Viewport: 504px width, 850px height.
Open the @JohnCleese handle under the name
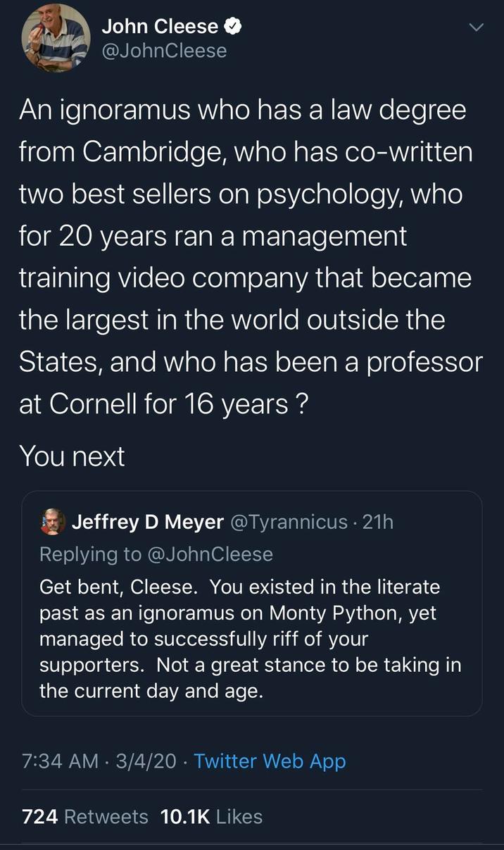point(165,51)
